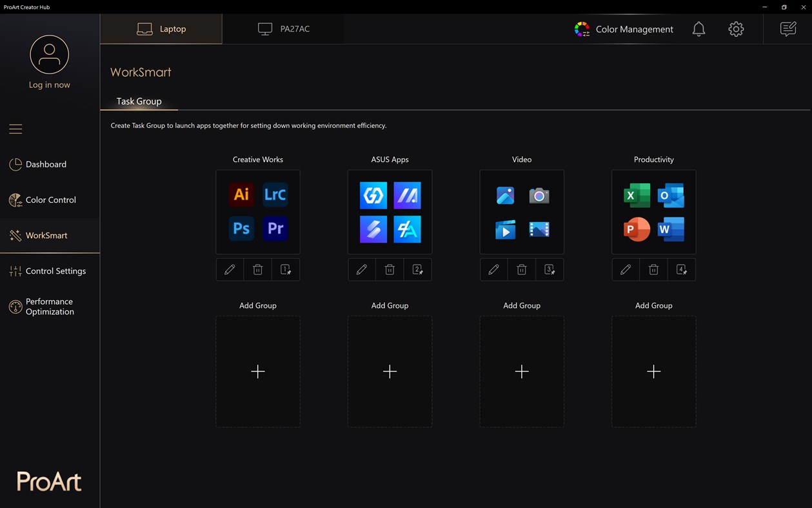Screen dimensions: 812x508
Task: Click the bottom-right ASUS Apps group icon
Action: (407, 229)
